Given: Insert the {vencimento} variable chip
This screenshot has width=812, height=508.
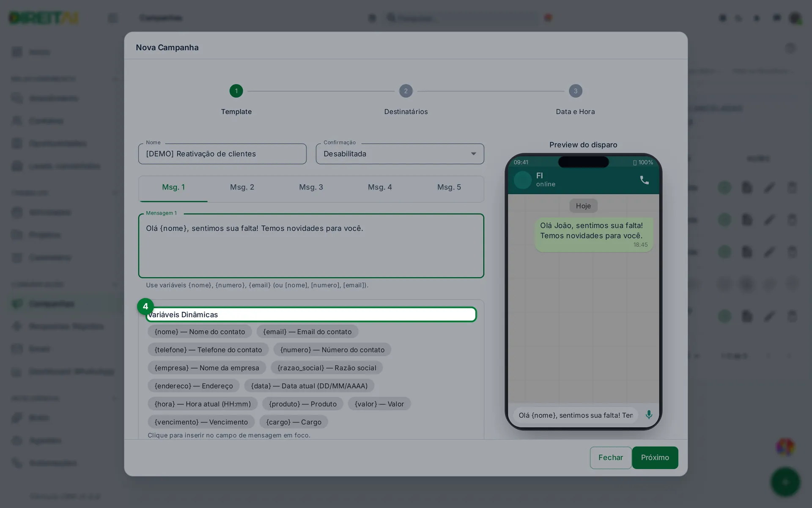Looking at the screenshot, I should click(x=201, y=422).
